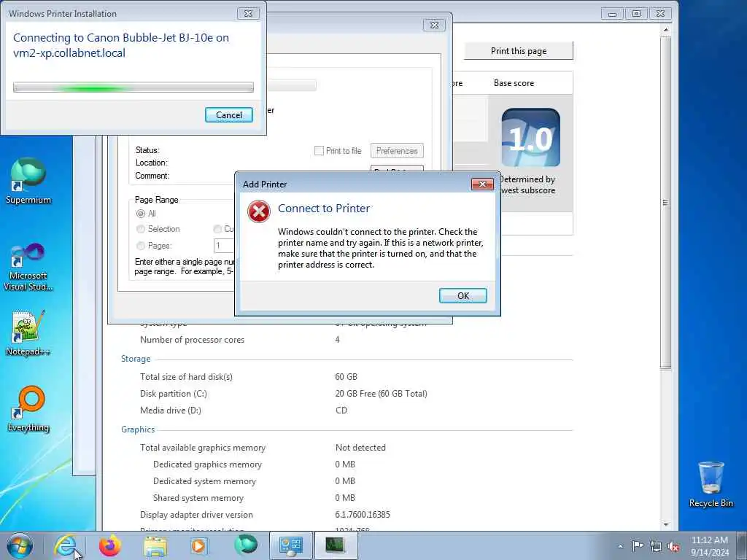
Task: Click 'Number of processor cores' label
Action: click(x=192, y=340)
